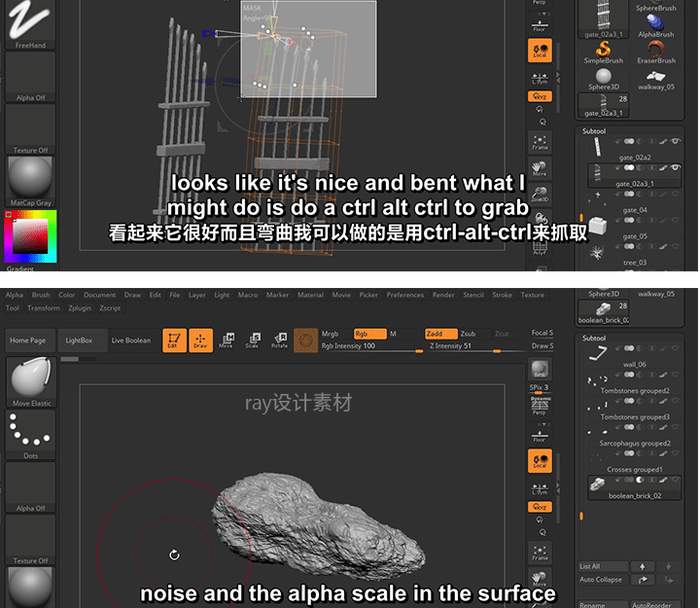Toggle the eye on the gate_02a3_1 subtool
The width and height of the screenshot is (700, 608).
(x=676, y=167)
